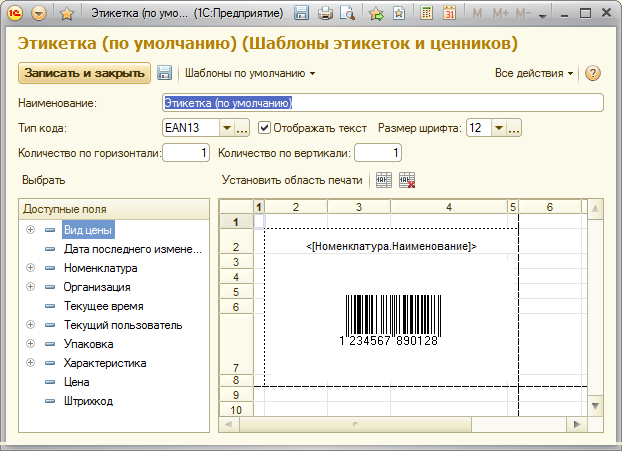Click the ellipsis button next to EAN13

pyautogui.click(x=242, y=128)
